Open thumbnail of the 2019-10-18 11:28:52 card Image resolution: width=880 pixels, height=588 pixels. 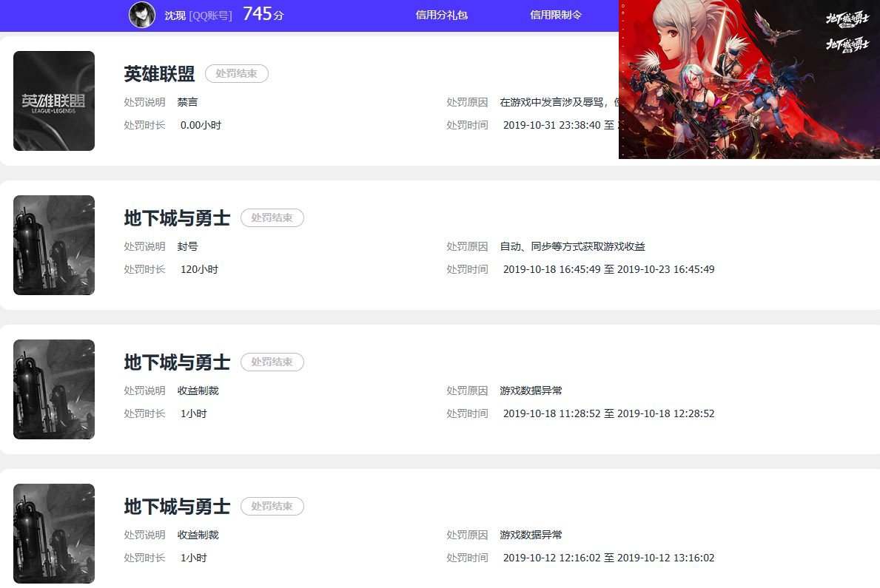54,389
